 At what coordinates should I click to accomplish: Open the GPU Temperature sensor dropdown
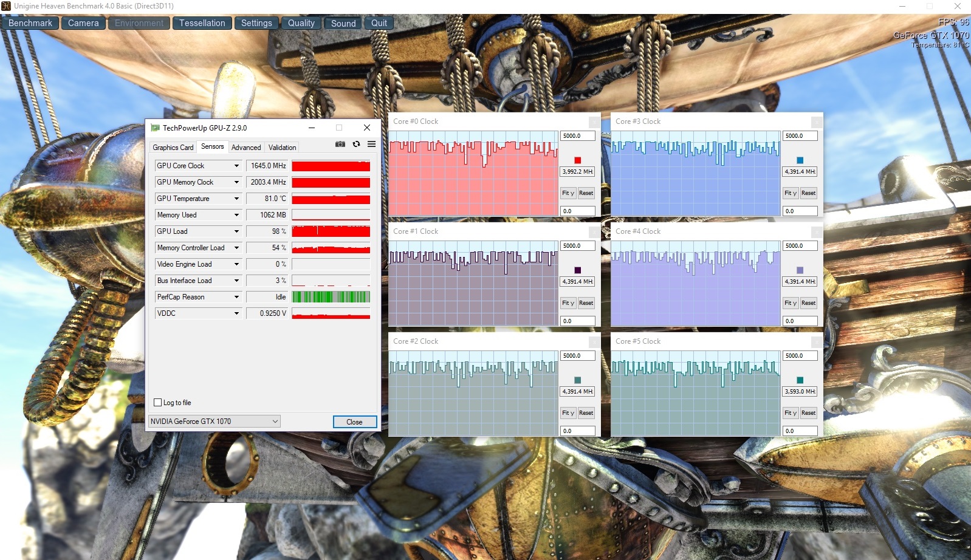point(236,199)
